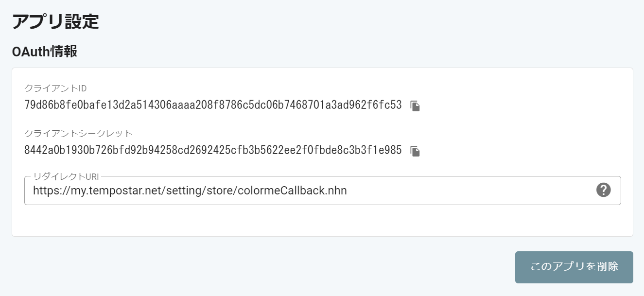Click the クライアントシークレット field label
The image size is (644, 296).
click(78, 133)
